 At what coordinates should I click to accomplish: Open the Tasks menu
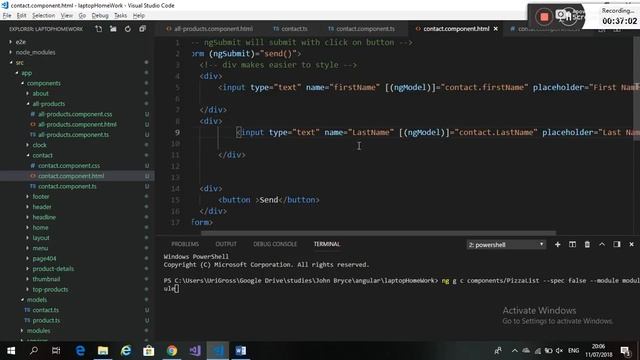coord(120,16)
